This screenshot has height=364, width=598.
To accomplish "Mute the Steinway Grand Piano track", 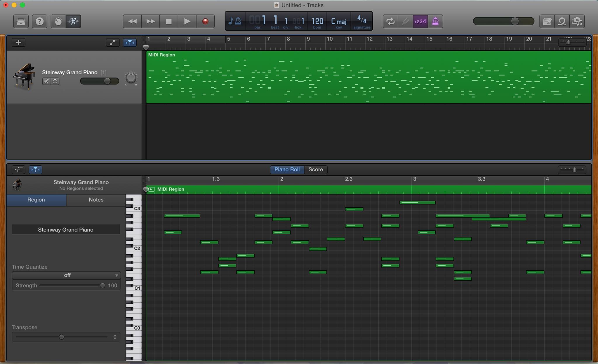I will (46, 81).
